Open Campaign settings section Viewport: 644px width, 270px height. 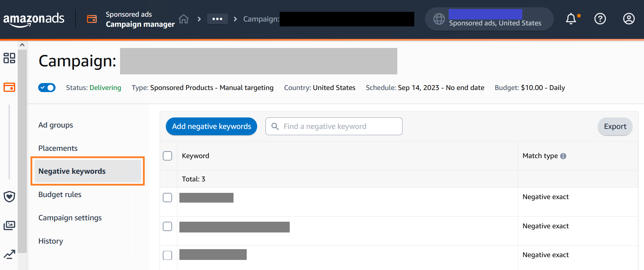pyautogui.click(x=70, y=218)
